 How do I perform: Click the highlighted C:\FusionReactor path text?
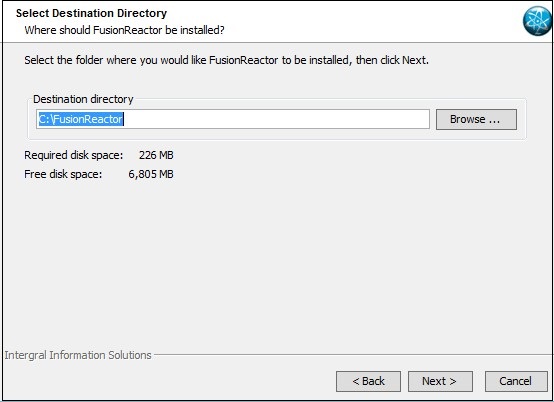tap(81, 119)
